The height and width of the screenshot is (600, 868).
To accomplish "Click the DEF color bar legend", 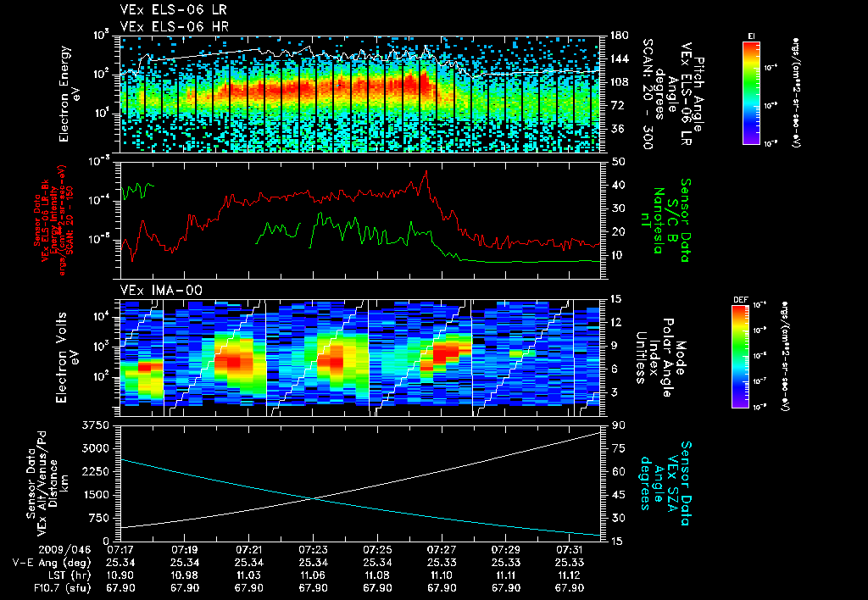I will (x=741, y=357).
